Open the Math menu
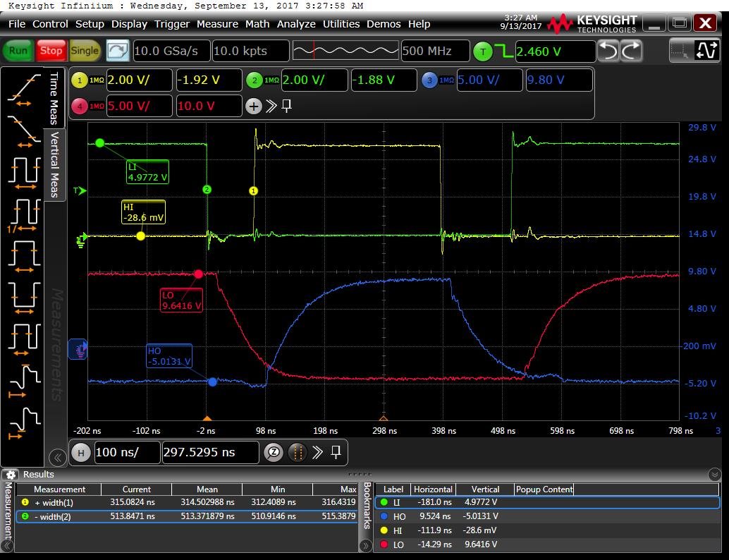Viewport: 729px width, 560px height. pyautogui.click(x=257, y=24)
